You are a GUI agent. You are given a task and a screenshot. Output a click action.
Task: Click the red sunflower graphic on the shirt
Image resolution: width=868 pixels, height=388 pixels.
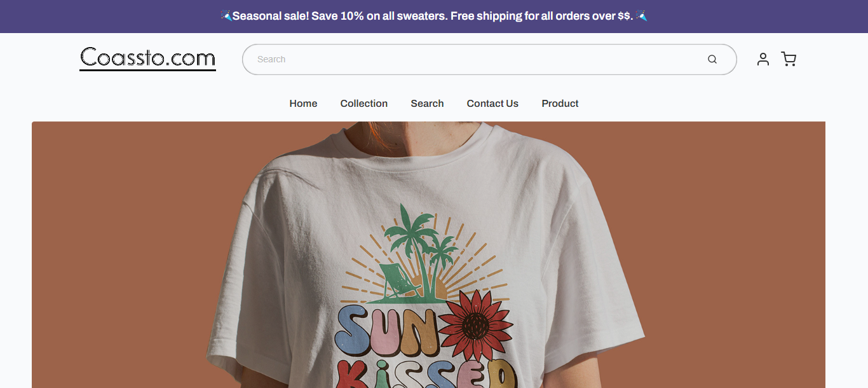pyautogui.click(x=475, y=326)
